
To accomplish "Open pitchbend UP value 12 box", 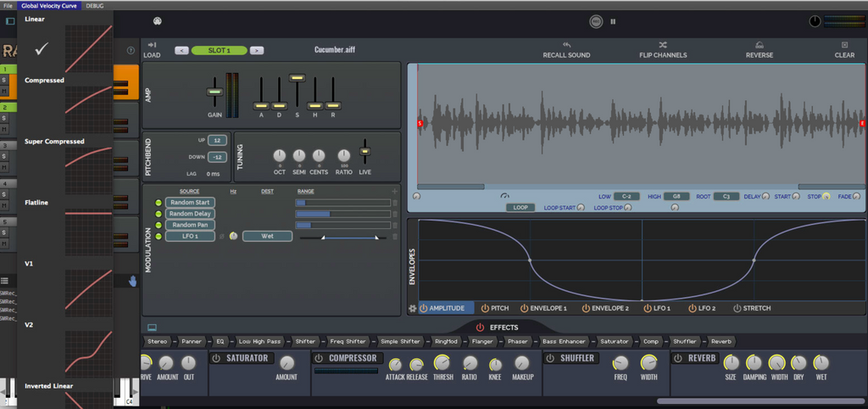I will coord(218,140).
